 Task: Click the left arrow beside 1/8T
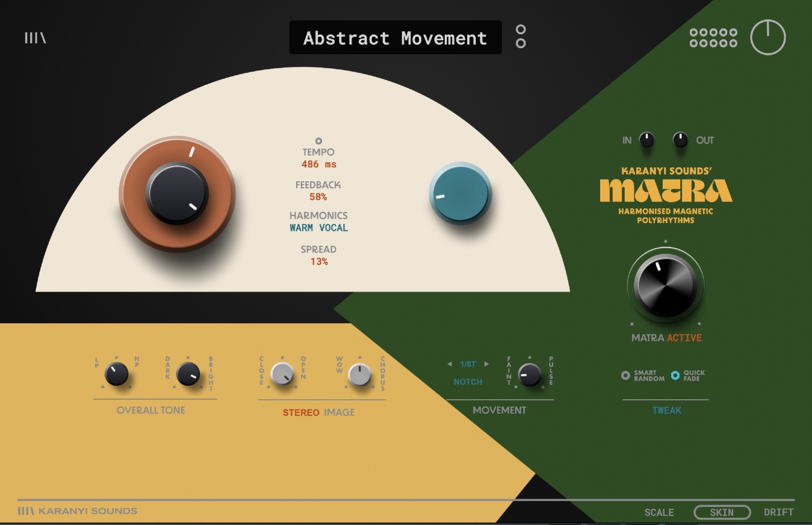(x=449, y=364)
